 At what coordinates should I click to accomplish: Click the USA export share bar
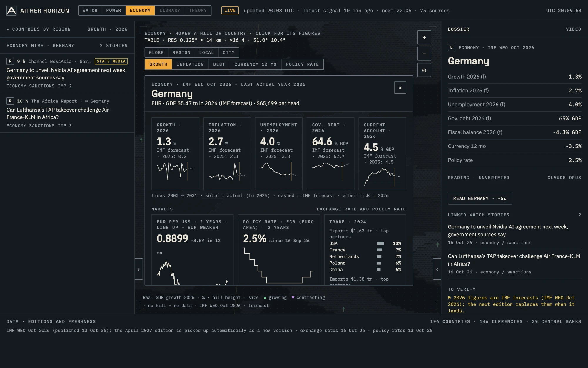[380, 243]
